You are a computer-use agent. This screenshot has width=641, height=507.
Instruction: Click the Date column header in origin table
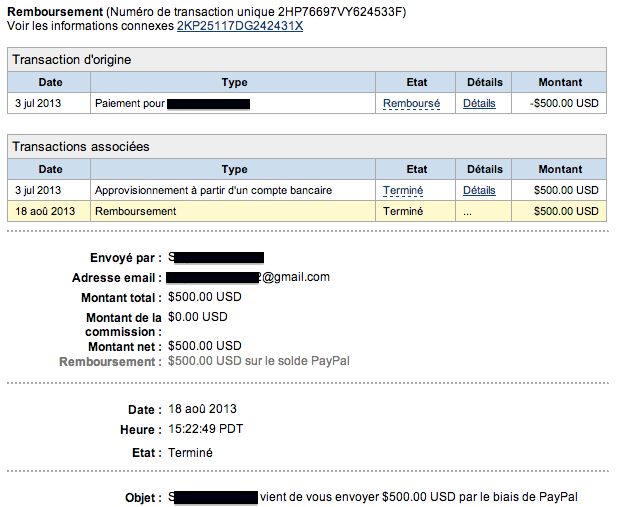pyautogui.click(x=49, y=82)
